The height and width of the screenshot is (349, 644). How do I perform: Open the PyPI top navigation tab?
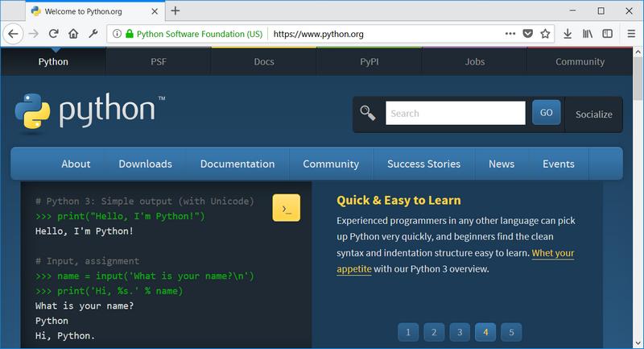(x=369, y=62)
